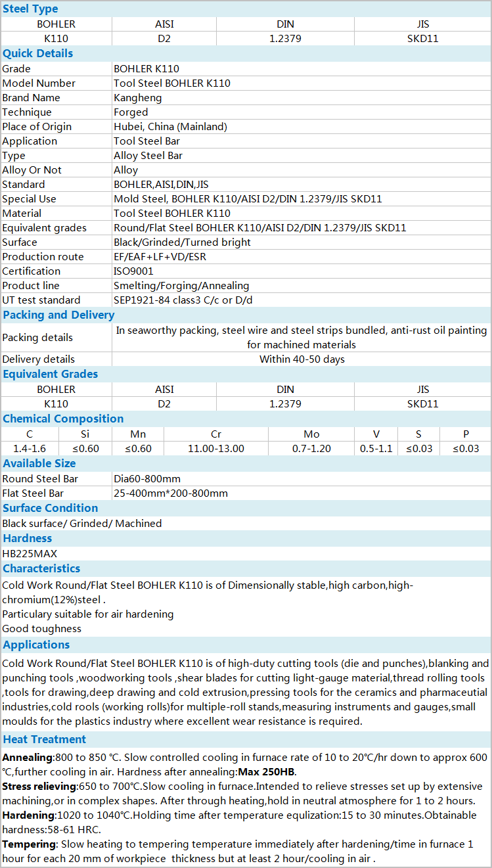Click 'D2' in the Steel Type table
492x868 pixels.
(164, 38)
